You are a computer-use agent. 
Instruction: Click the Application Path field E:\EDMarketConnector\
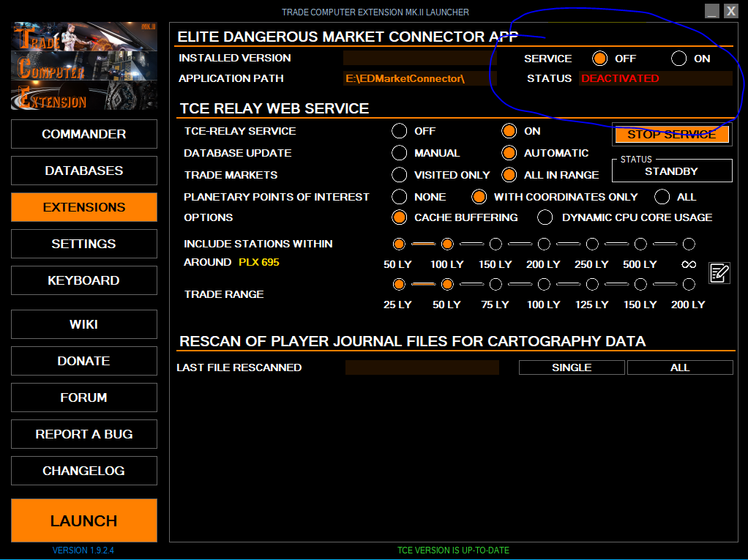point(420,78)
